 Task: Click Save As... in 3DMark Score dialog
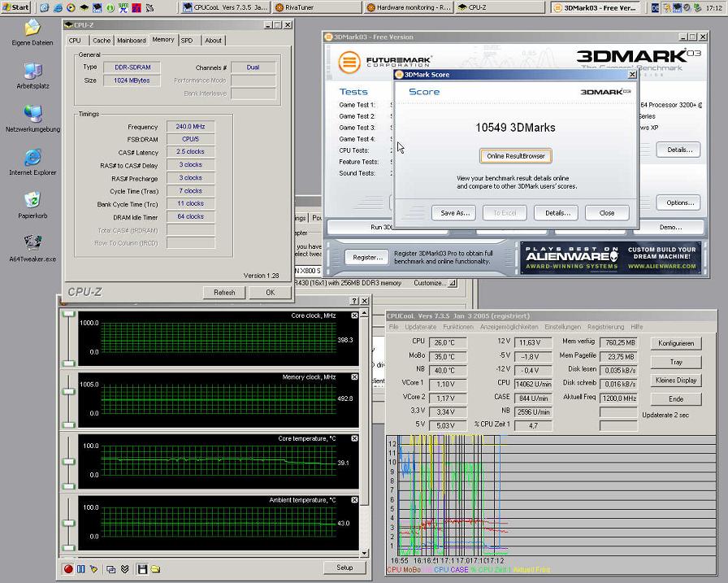tap(454, 213)
